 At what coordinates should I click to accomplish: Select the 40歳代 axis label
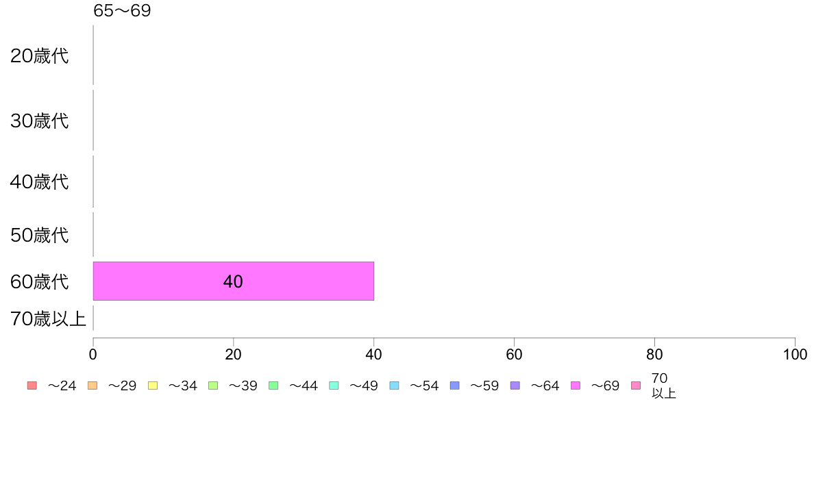tap(40, 182)
